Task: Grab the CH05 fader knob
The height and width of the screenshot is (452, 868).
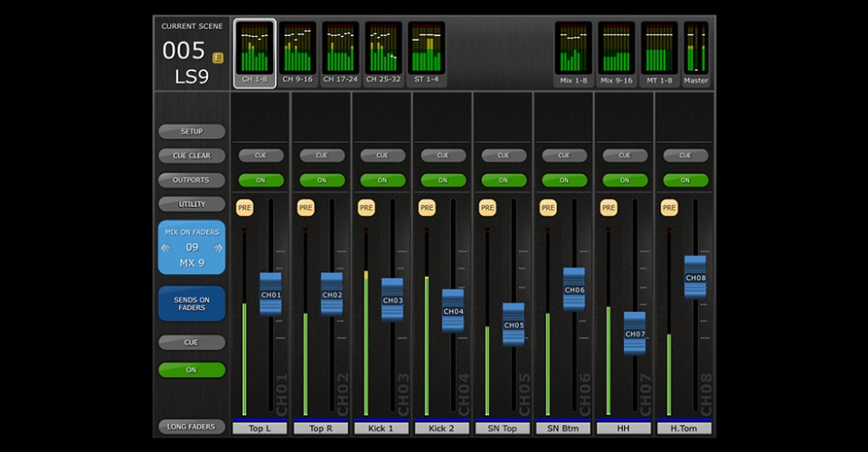Action: 514,325
